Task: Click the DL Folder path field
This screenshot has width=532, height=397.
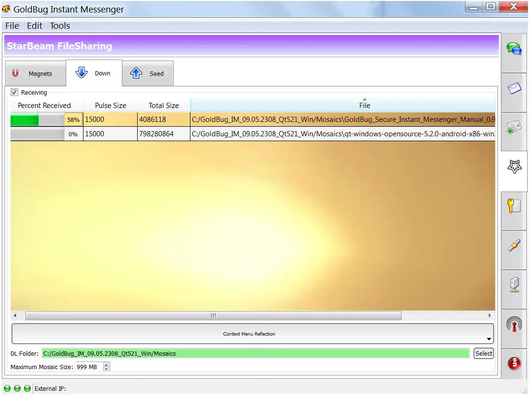Action: click(256, 353)
